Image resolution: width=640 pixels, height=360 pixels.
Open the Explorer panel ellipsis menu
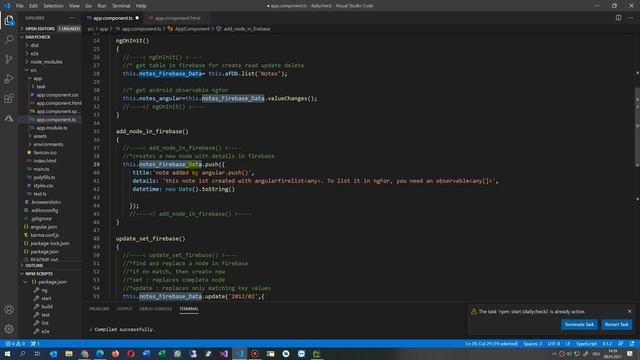(x=72, y=18)
